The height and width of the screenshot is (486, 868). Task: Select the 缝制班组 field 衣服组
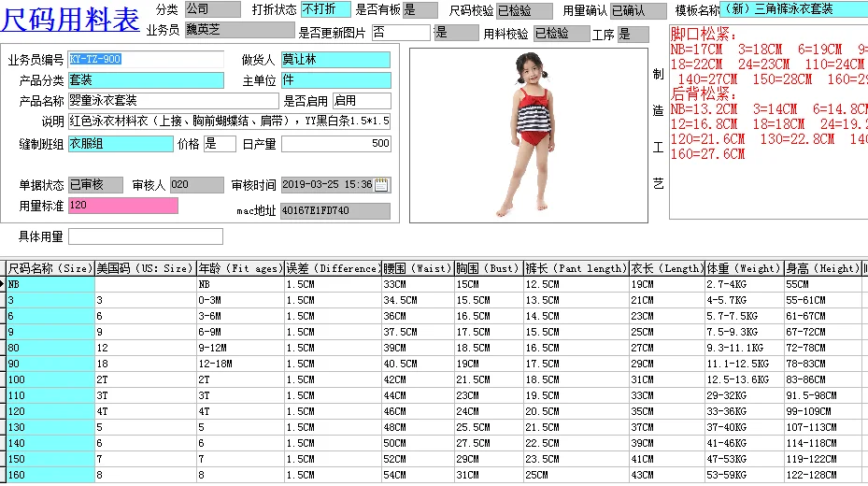(x=121, y=144)
